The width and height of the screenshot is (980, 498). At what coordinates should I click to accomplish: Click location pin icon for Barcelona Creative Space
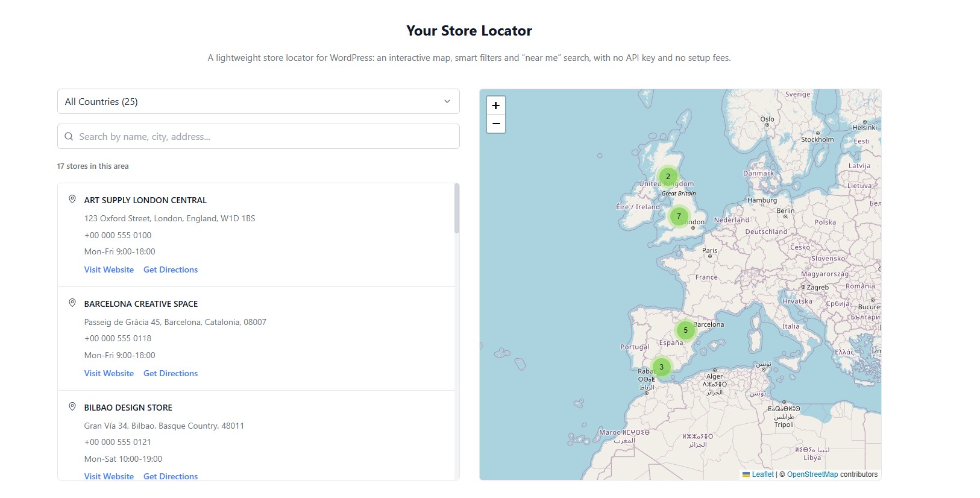click(x=72, y=303)
